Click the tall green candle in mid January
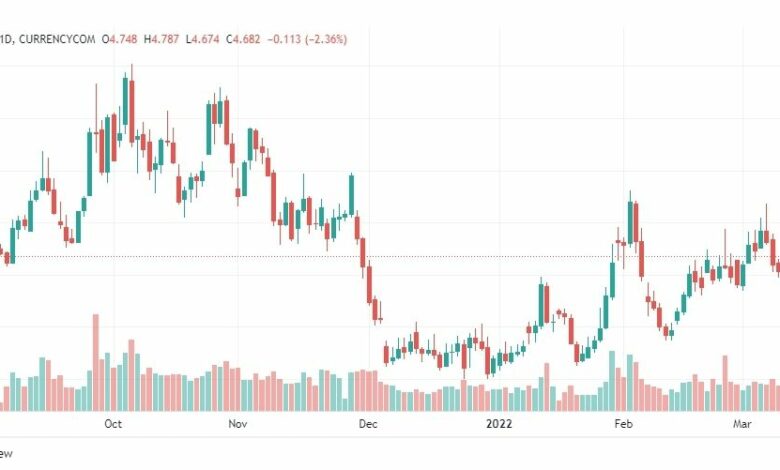 tap(541, 302)
